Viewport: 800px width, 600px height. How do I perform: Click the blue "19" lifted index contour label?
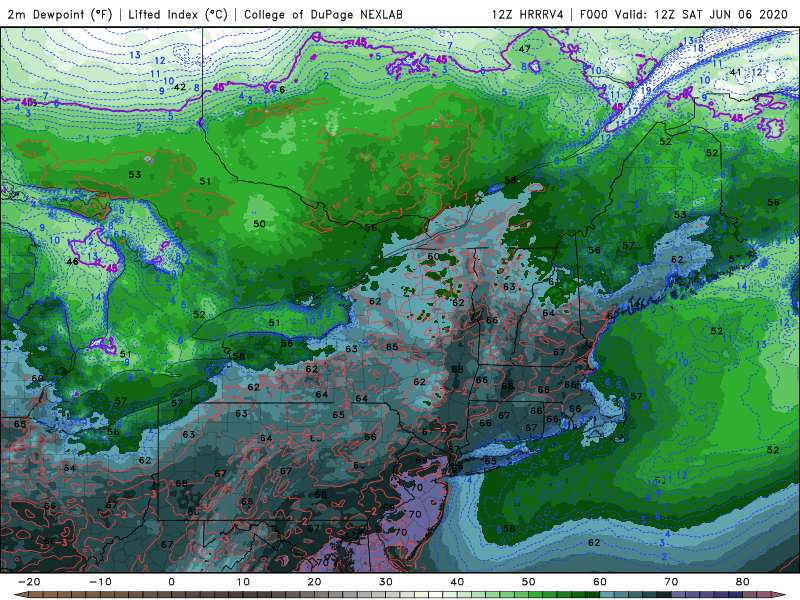646,91
